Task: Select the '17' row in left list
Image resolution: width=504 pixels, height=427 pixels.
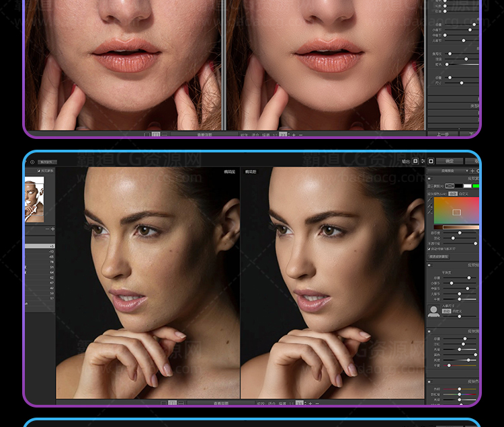Action: click(x=40, y=299)
